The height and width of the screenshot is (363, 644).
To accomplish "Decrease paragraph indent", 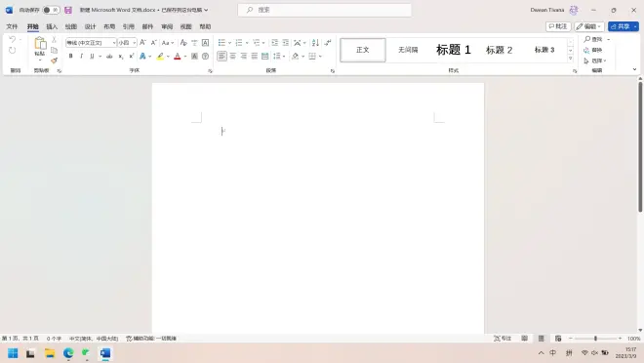I will (274, 42).
